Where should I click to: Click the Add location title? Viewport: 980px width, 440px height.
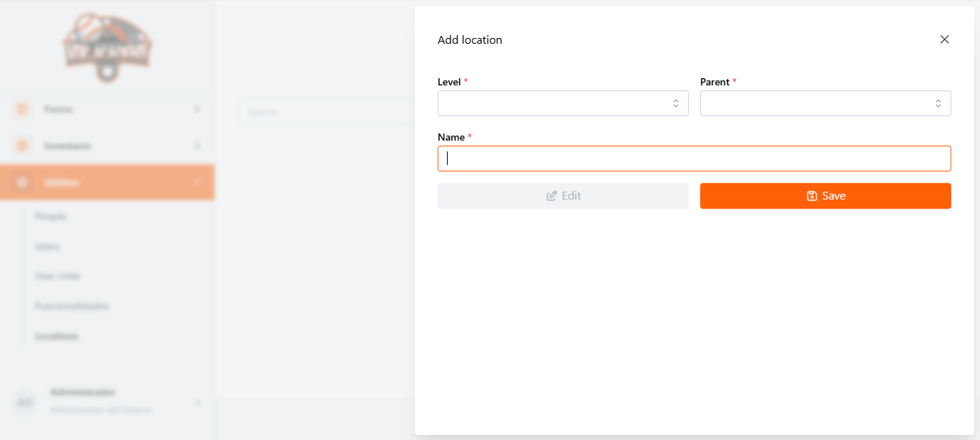point(470,39)
